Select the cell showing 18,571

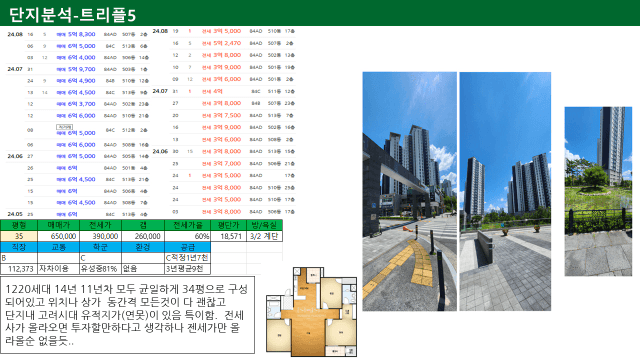228,236
